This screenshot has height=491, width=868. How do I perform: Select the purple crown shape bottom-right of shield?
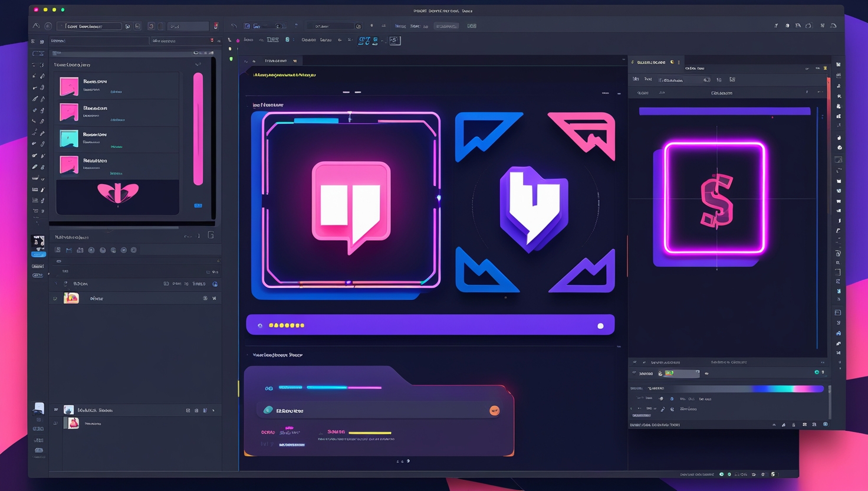pos(584,271)
